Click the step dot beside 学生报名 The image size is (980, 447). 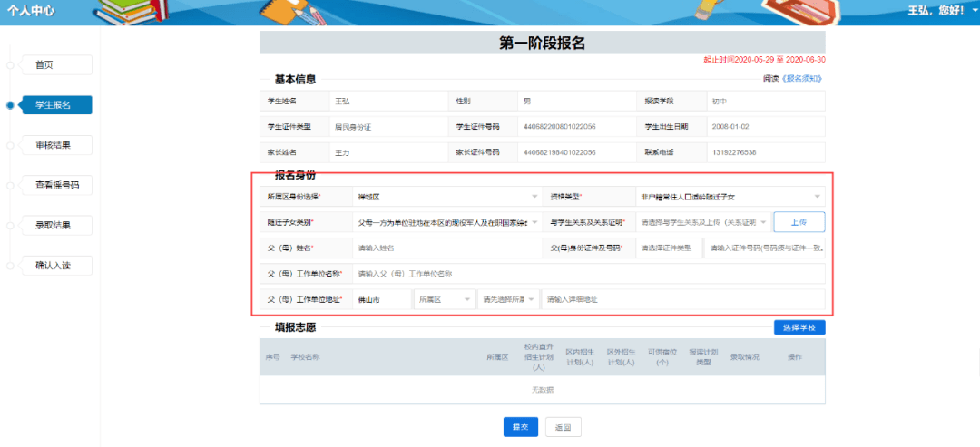pyautogui.click(x=9, y=105)
